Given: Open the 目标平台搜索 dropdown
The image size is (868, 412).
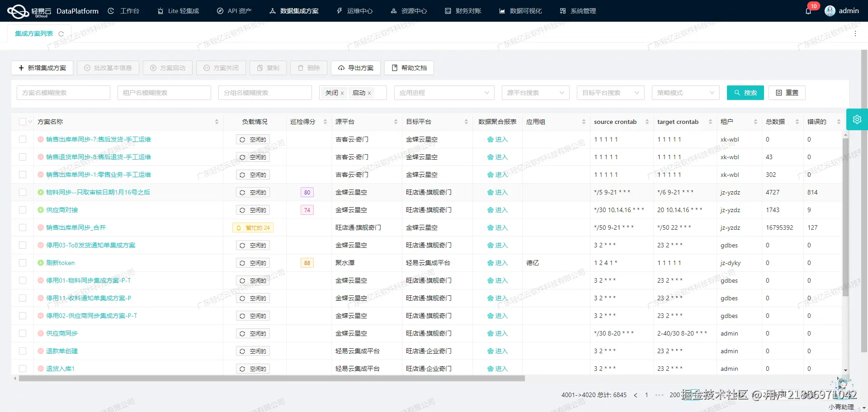Looking at the screenshot, I should pos(610,93).
